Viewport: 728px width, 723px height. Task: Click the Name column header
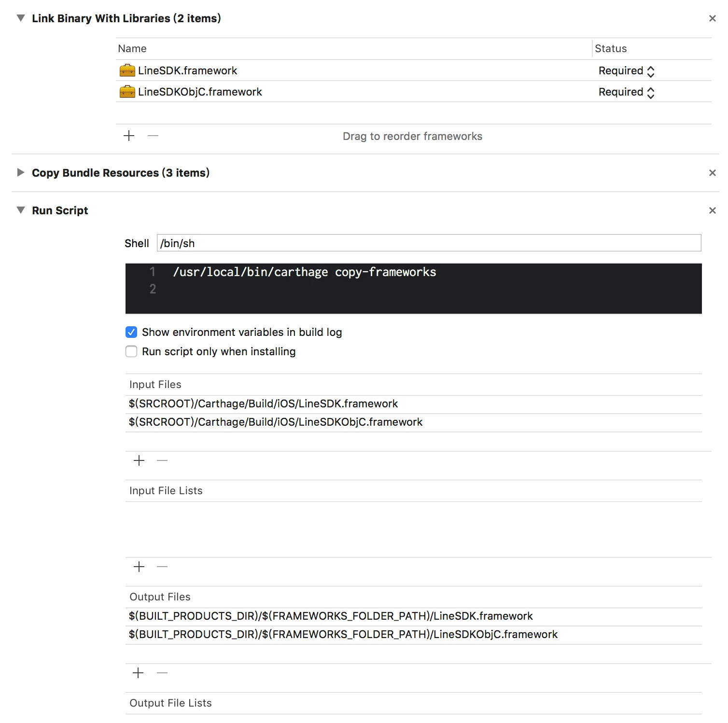pyautogui.click(x=353, y=49)
